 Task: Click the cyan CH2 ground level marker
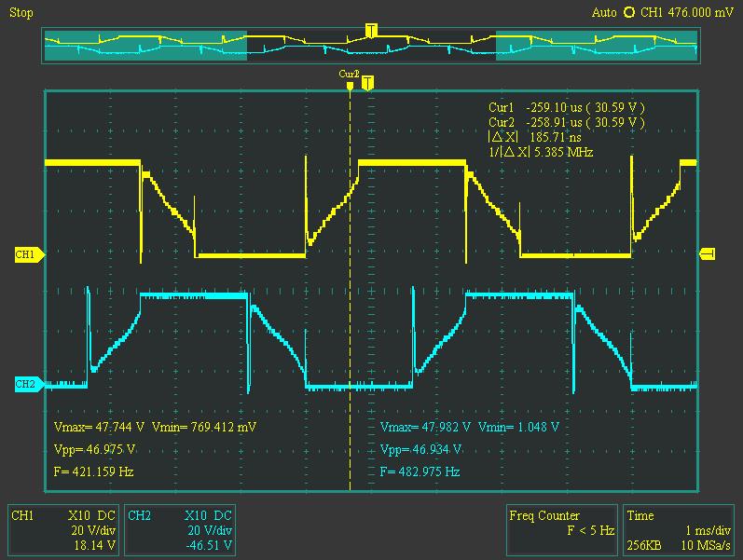pyautogui.click(x=26, y=384)
